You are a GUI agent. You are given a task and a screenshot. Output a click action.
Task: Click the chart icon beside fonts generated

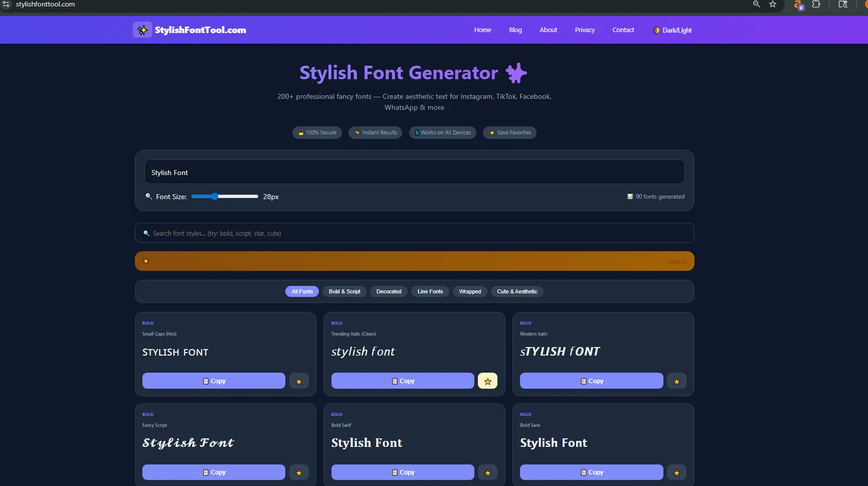click(x=630, y=197)
